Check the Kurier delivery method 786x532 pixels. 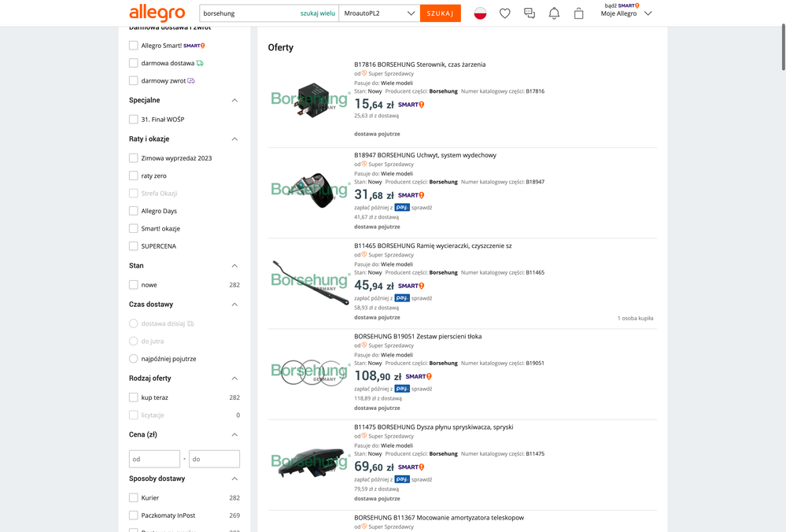(x=133, y=498)
